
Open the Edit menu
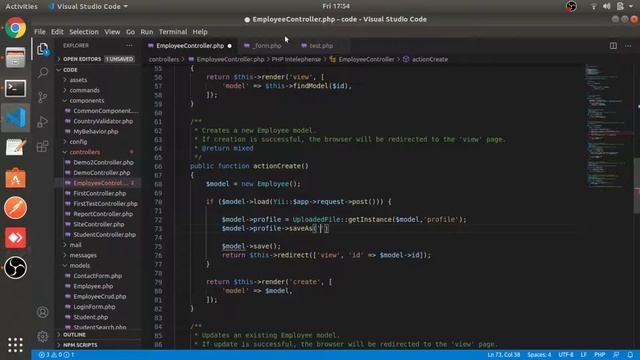click(x=57, y=32)
